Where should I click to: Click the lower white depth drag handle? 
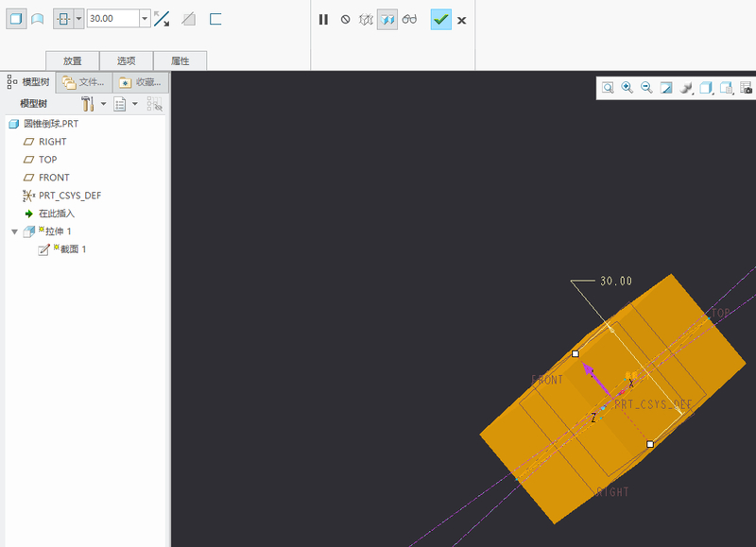click(650, 444)
